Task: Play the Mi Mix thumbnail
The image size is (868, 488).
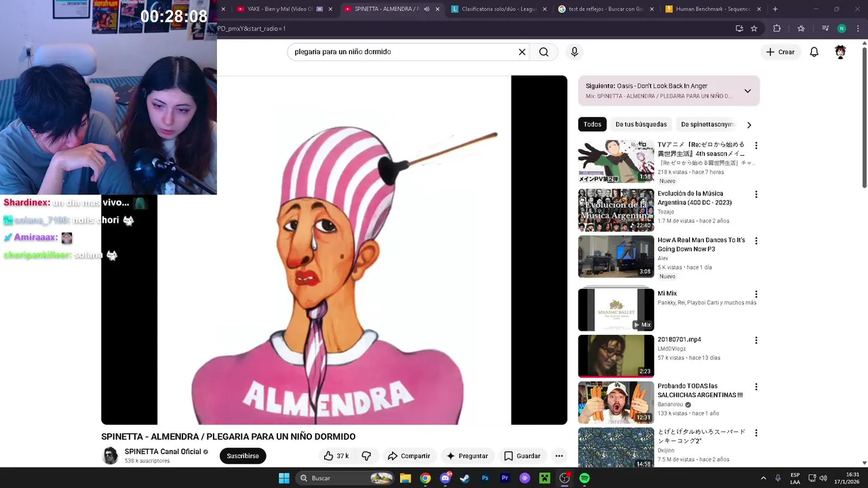Action: coord(616,310)
